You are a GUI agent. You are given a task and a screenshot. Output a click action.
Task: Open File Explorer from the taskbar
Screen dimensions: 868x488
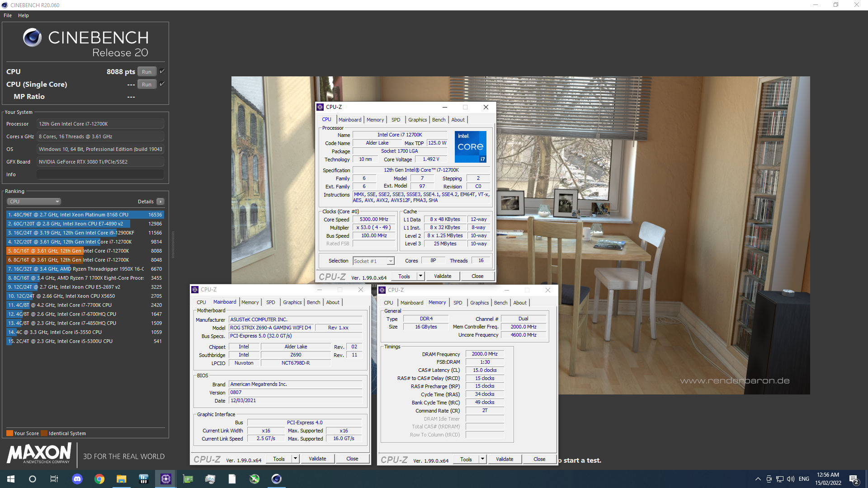tap(121, 479)
